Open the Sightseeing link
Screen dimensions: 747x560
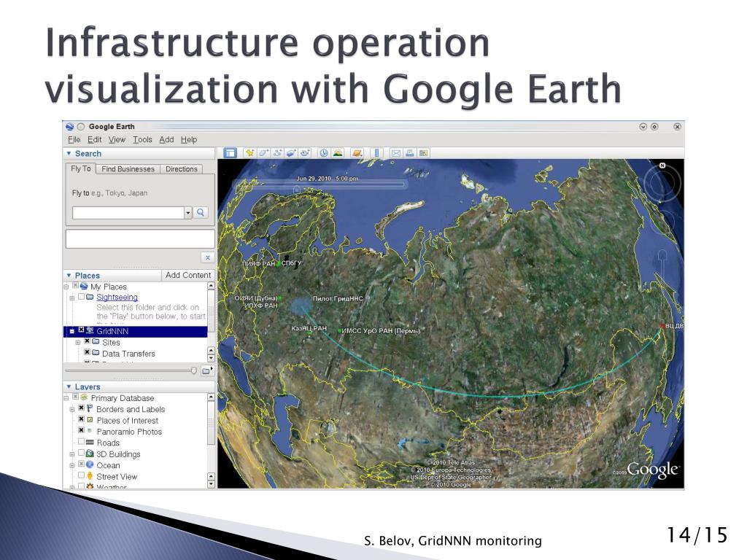coord(117,297)
